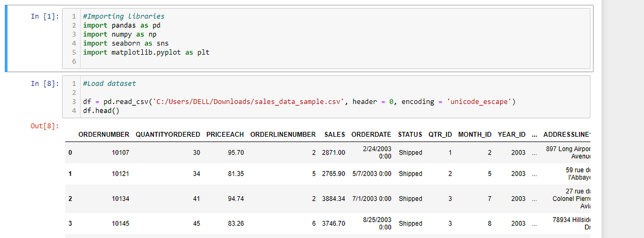The image size is (644, 238).
Task: Click order number 10121 cell
Action: 120,174
